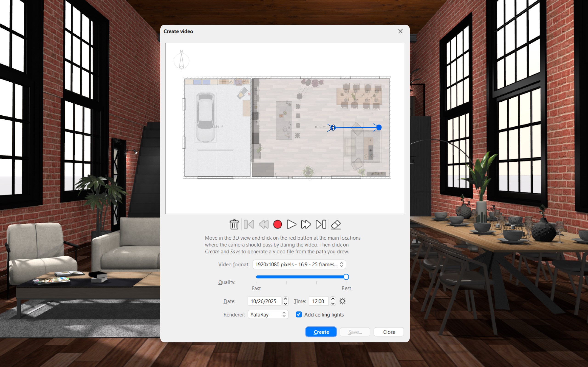This screenshot has height=367, width=588.
Task: Open the sunlight settings via the sun icon
Action: [x=343, y=301]
